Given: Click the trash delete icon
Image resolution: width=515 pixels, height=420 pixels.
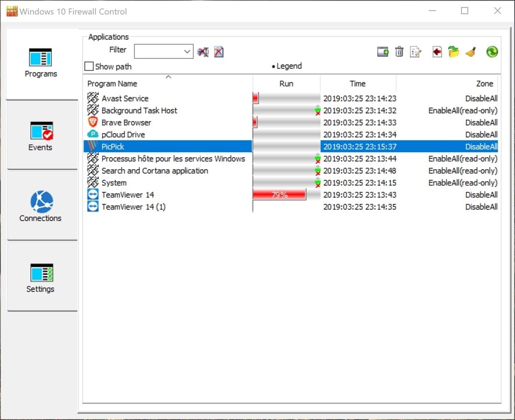Looking at the screenshot, I should click(399, 52).
